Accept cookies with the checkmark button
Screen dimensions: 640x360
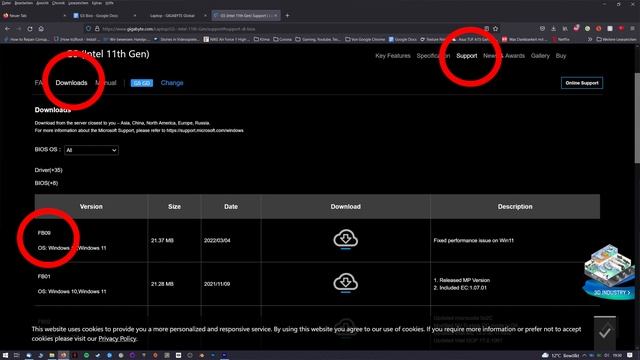(x=605, y=333)
